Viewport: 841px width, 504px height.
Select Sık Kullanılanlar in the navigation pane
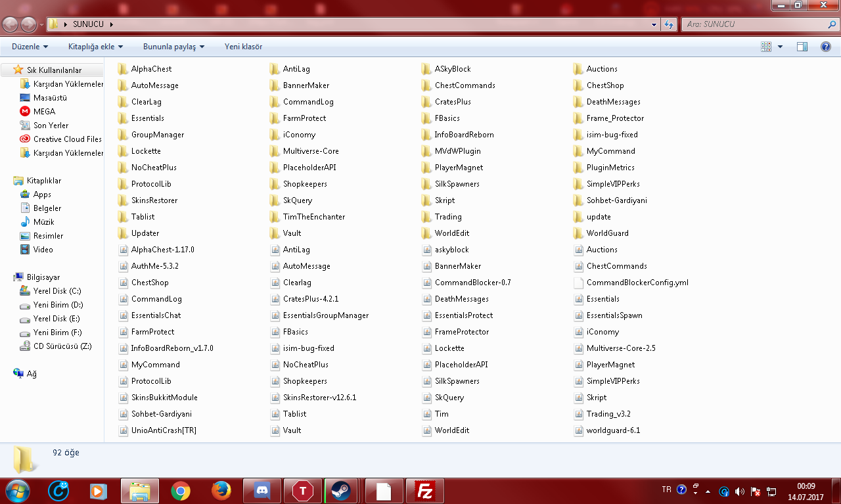pos(54,70)
